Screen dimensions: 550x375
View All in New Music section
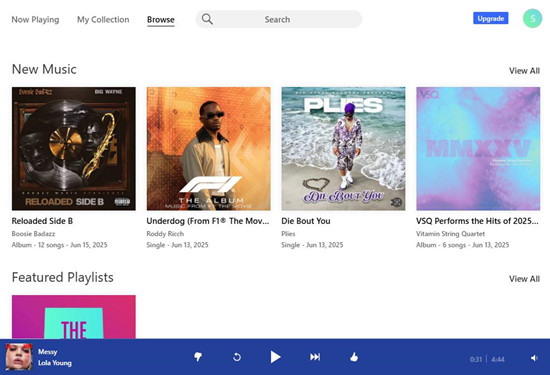pyautogui.click(x=524, y=71)
